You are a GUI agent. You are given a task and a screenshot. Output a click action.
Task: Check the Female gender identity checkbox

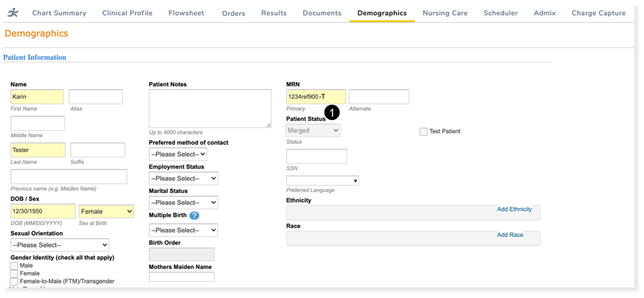(14, 273)
